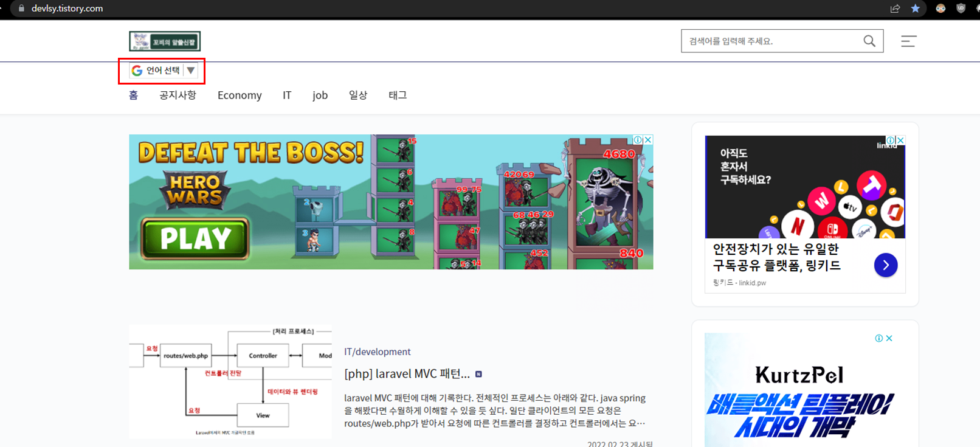Click the linkid ad streaming logos image
Screen dimensions: 980x447
(805, 187)
